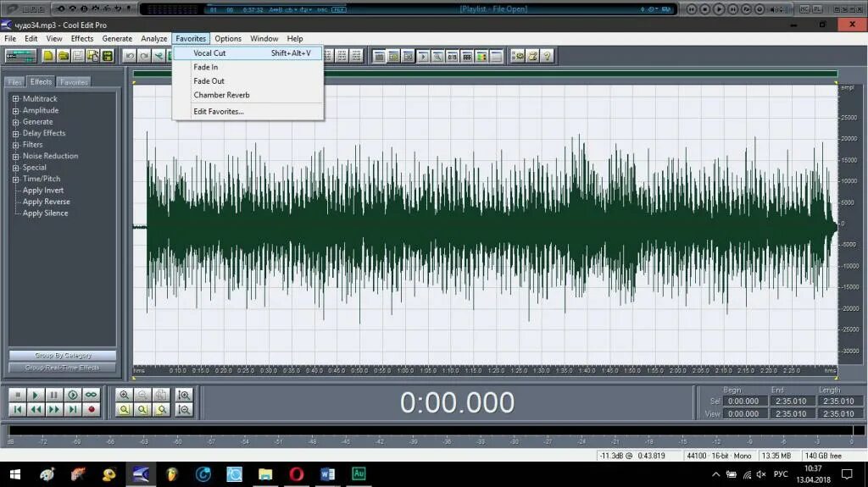Open the help question mark icon
The height and width of the screenshot is (487, 868).
tap(547, 56)
